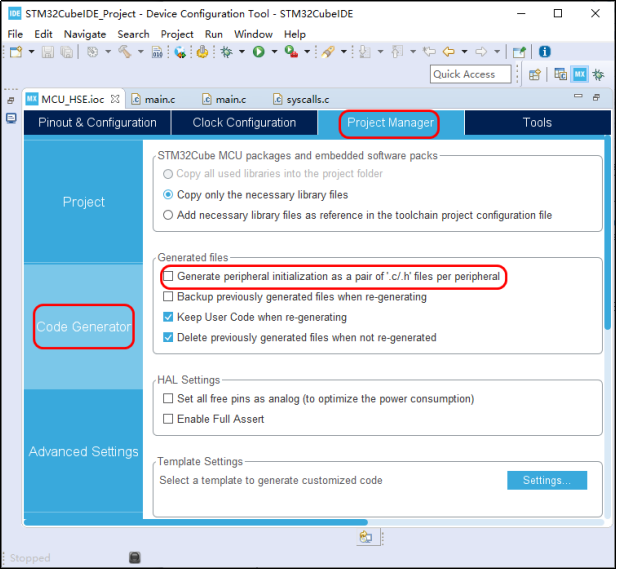Switch to C/C++ perspective icon
This screenshot has height=570, width=617.
(560, 74)
